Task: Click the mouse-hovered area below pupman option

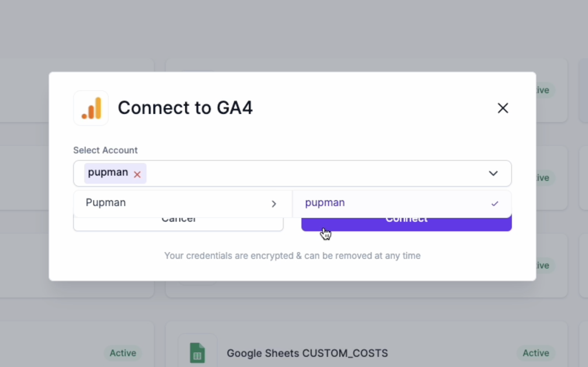Action: click(326, 232)
